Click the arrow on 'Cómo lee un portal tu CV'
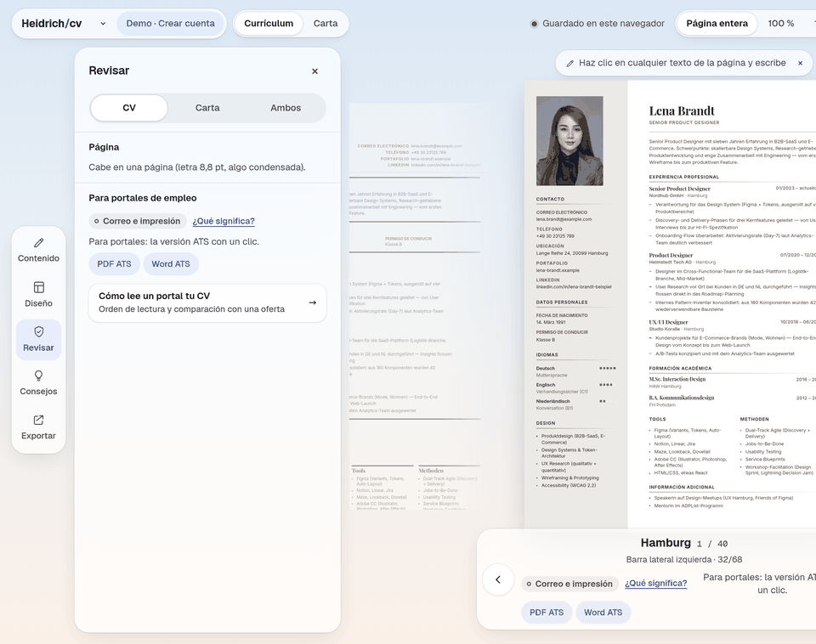The height and width of the screenshot is (644, 816). coord(312,302)
